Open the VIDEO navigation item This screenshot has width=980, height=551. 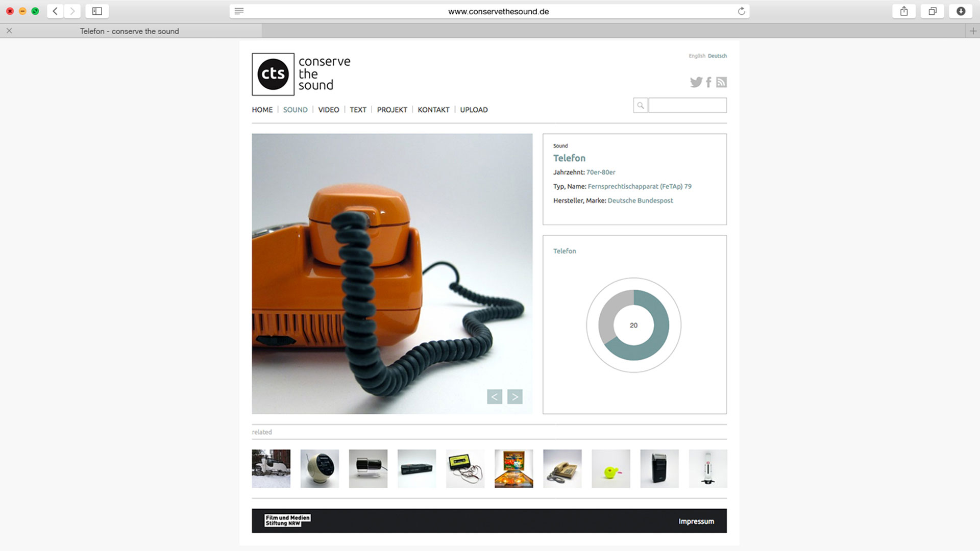(329, 110)
